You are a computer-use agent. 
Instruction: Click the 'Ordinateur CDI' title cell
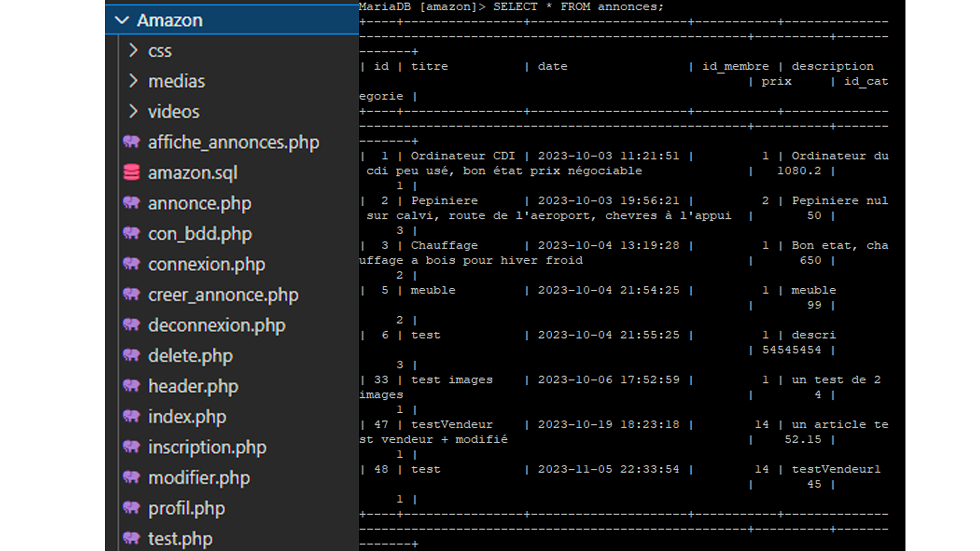(x=463, y=156)
